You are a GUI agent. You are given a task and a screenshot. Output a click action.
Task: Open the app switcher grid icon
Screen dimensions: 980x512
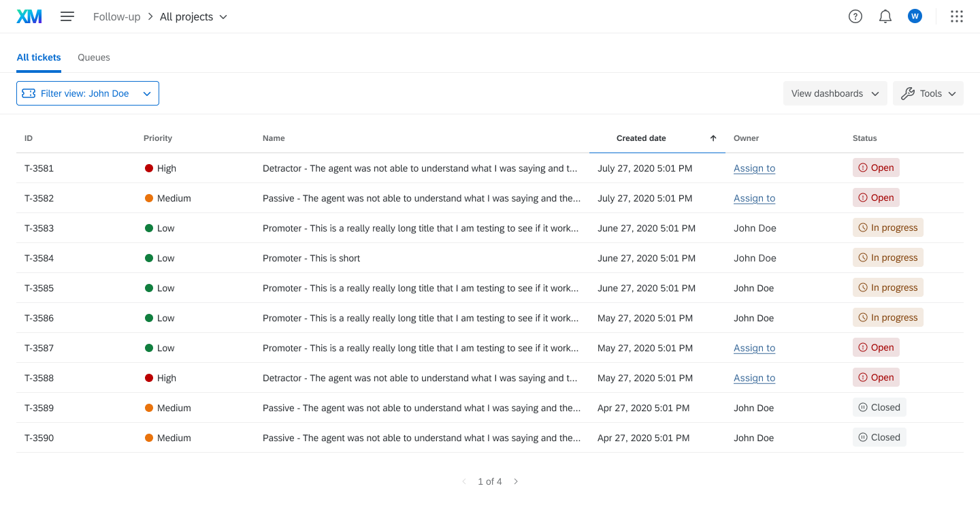957,16
